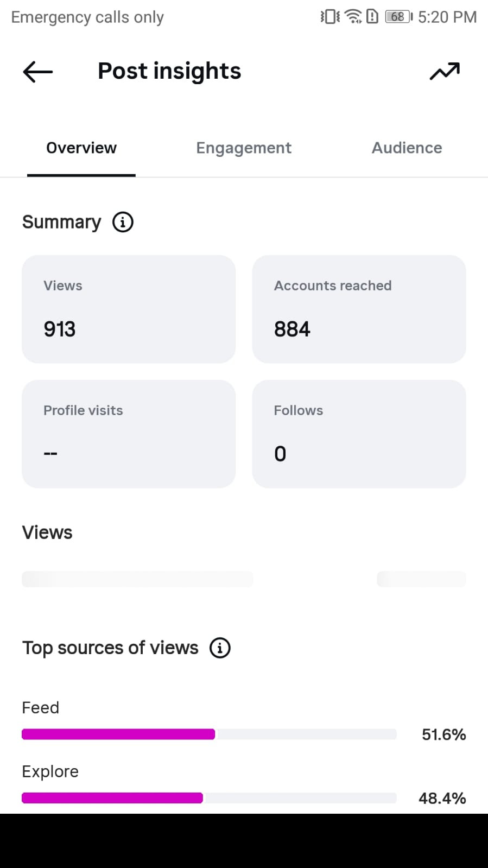
Task: Select the Overview tab
Action: 81,148
